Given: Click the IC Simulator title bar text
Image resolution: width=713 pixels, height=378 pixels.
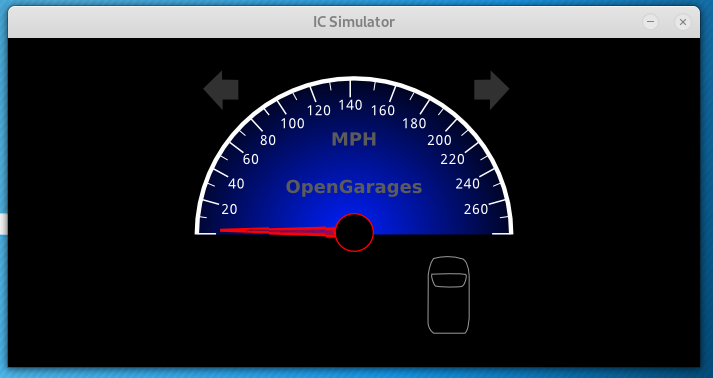Looking at the screenshot, I should click(x=354, y=22).
